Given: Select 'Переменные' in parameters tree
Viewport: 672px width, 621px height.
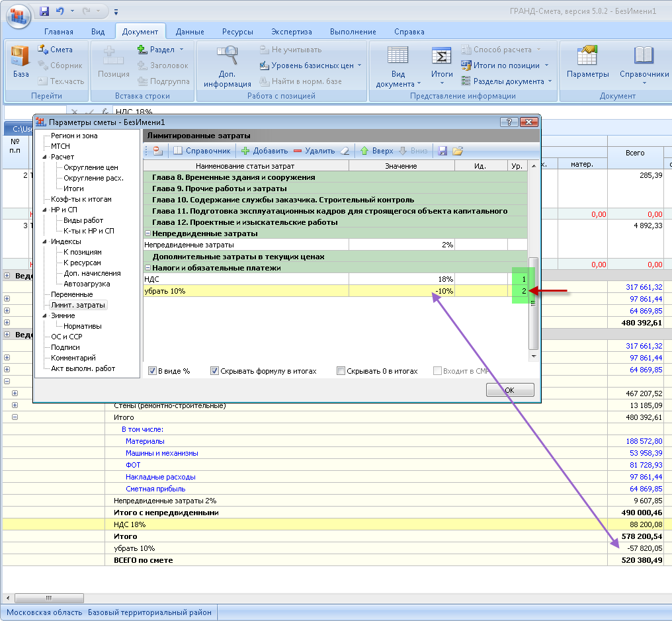Looking at the screenshot, I should coord(71,294).
